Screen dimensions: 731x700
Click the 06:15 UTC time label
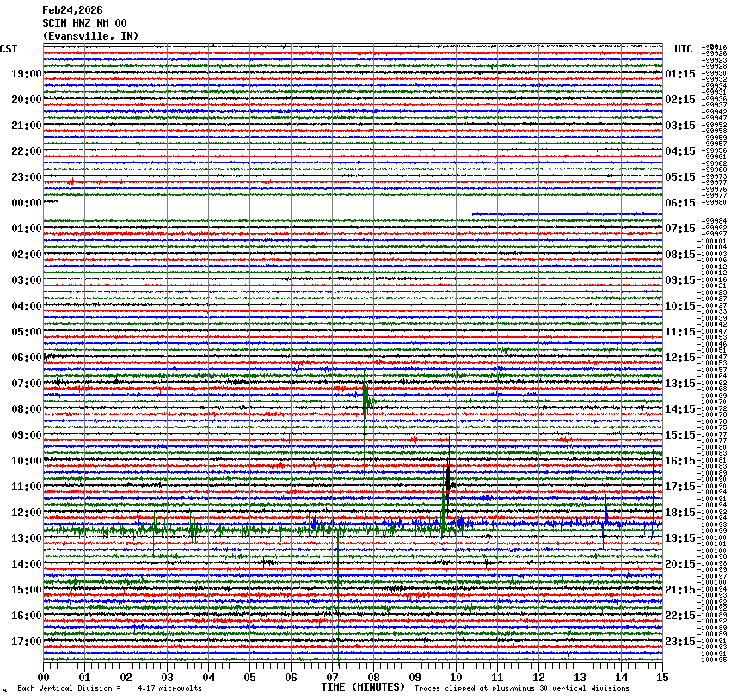click(x=680, y=203)
